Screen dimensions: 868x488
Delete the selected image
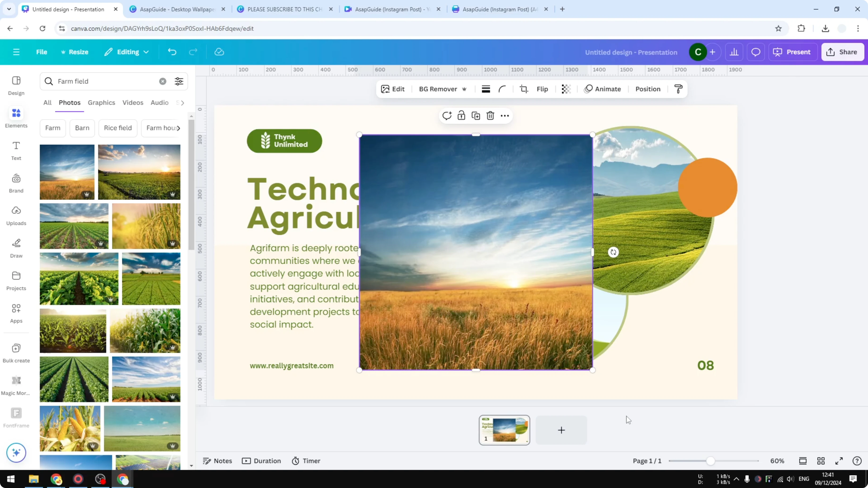pyautogui.click(x=490, y=116)
